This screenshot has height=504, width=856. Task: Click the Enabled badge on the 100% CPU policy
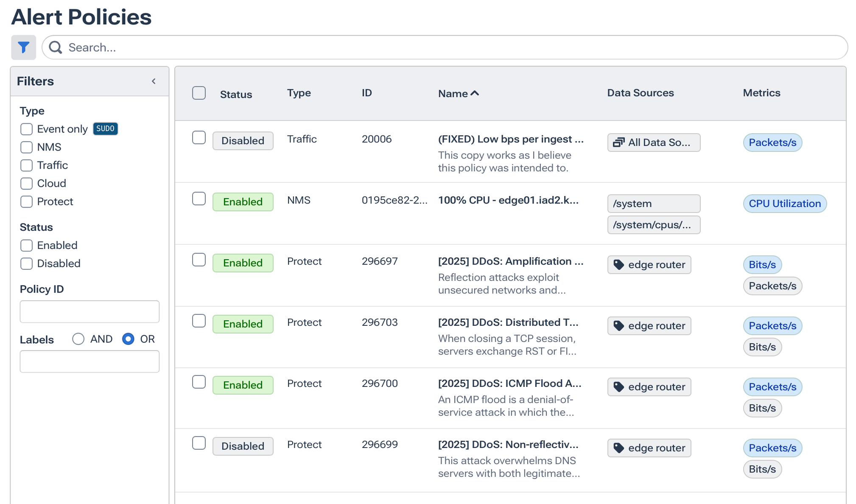[243, 202]
